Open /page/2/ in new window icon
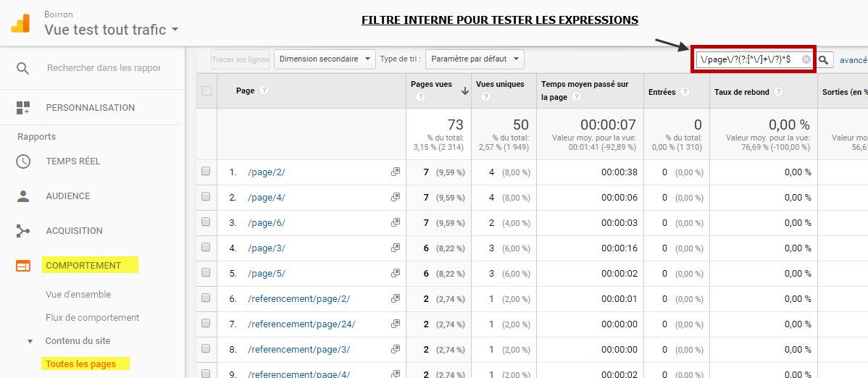Screen dimensions: 868x378 pos(396,172)
